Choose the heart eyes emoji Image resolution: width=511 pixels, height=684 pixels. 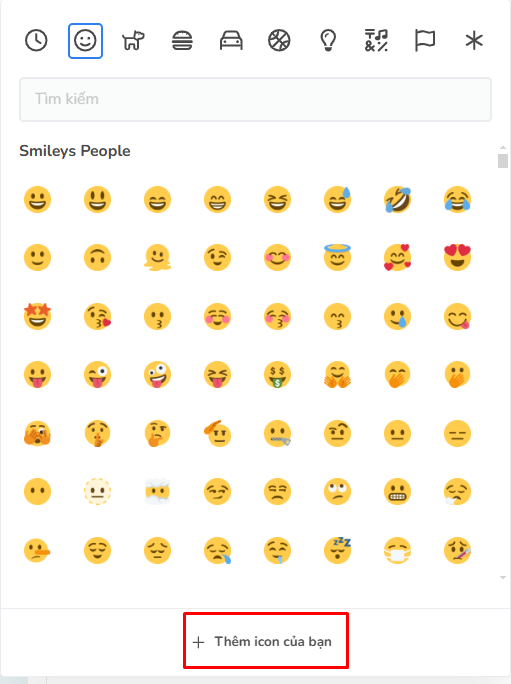(x=457, y=257)
